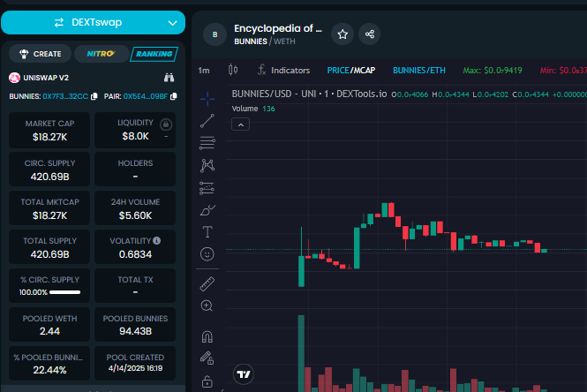
Task: Change the 1m chart interval
Action: tap(204, 71)
